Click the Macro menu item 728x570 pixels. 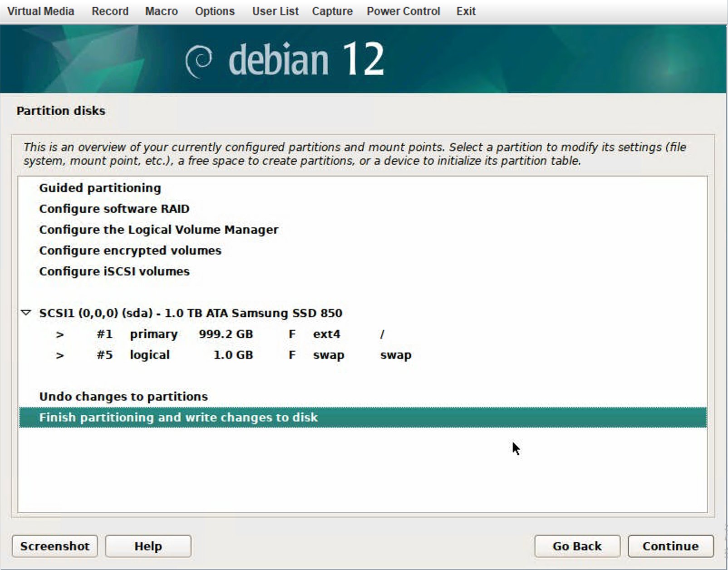point(161,11)
